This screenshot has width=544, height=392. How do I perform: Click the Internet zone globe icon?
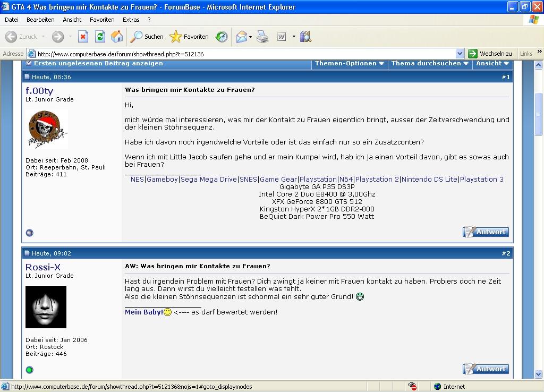point(438,387)
